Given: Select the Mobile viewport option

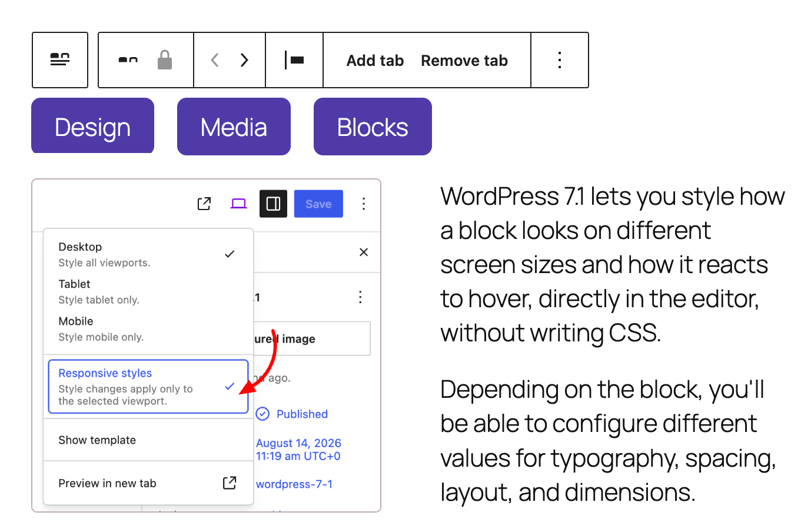Looking at the screenshot, I should point(148,328).
